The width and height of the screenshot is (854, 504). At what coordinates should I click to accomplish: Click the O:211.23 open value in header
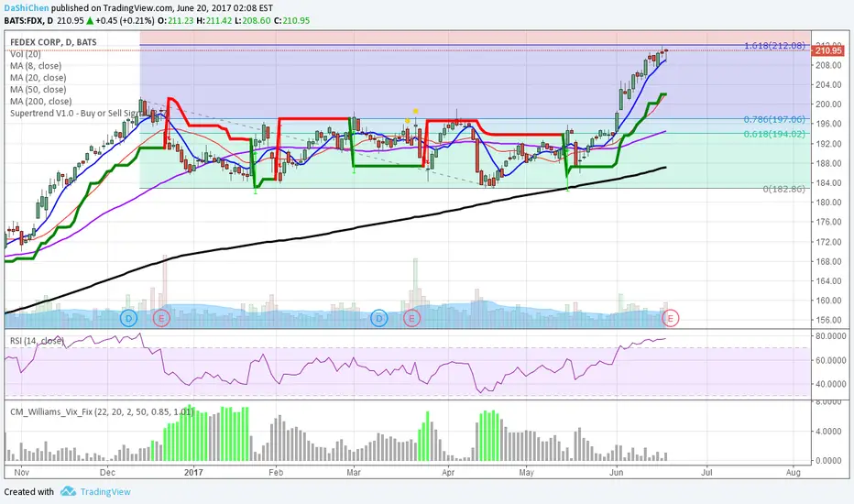coord(176,21)
